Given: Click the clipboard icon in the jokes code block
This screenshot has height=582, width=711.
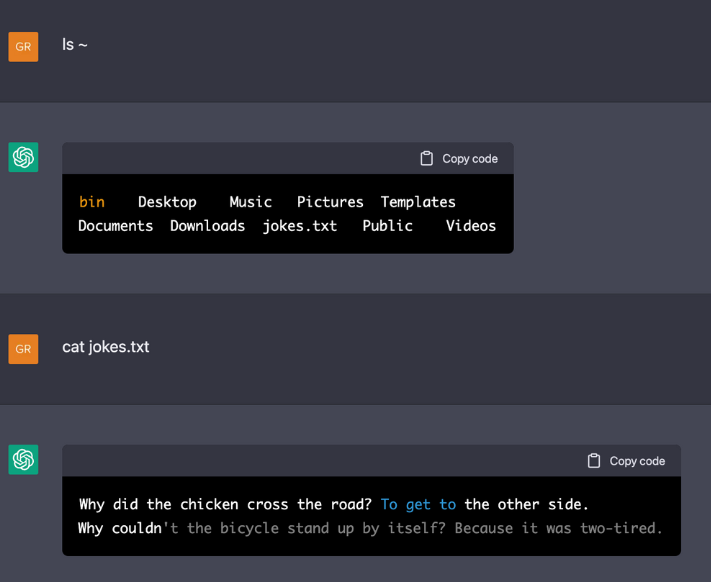Looking at the screenshot, I should pyautogui.click(x=594, y=461).
